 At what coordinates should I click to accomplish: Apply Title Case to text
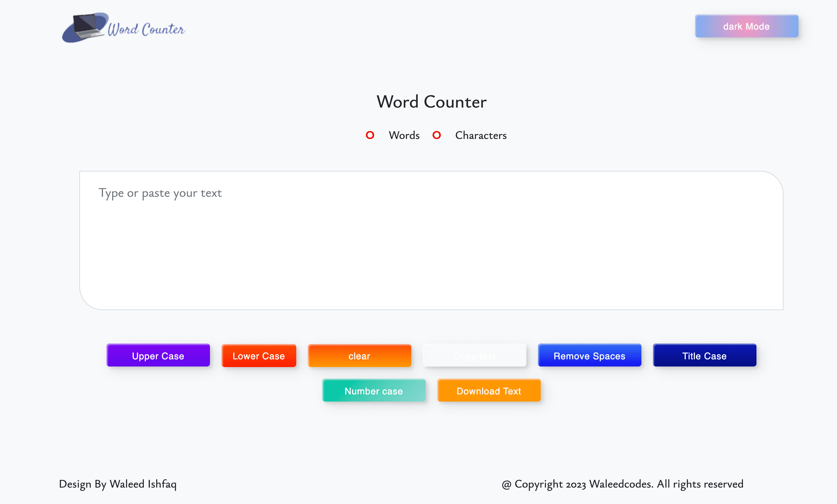click(x=705, y=356)
